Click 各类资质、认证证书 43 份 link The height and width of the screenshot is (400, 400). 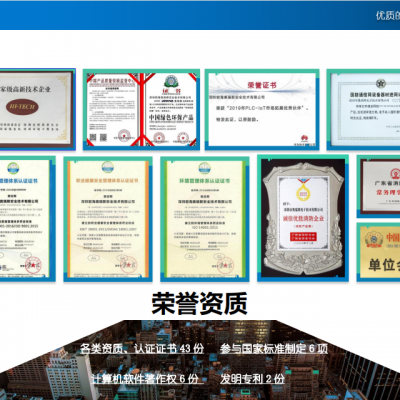pyautogui.click(x=142, y=349)
